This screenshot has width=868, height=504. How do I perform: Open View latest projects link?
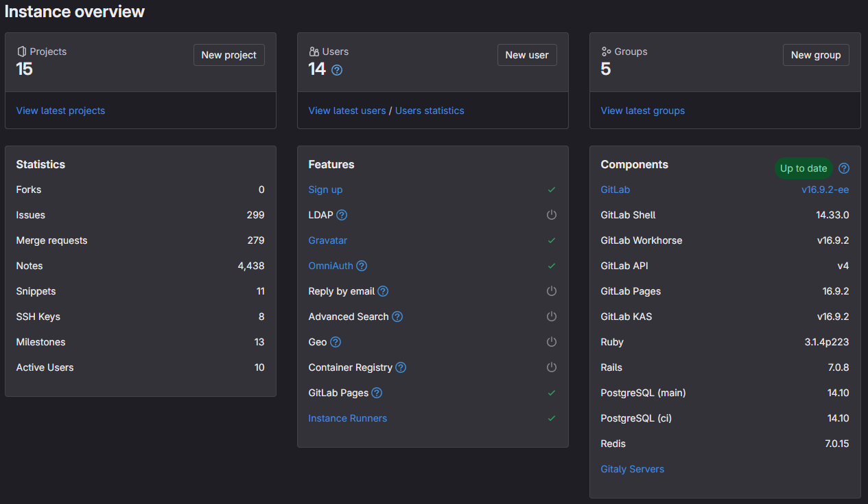[x=60, y=111]
